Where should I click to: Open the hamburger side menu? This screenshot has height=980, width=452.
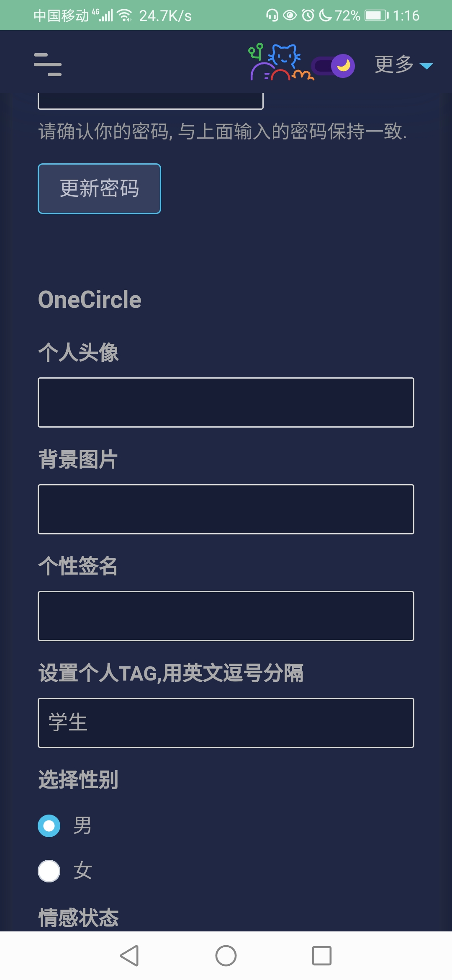tap(48, 64)
